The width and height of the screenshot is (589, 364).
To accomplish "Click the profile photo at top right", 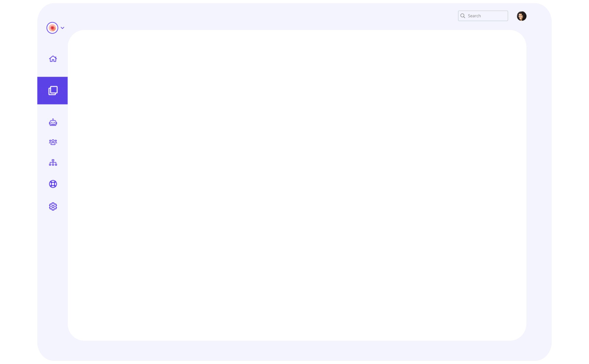I will coord(522,16).
